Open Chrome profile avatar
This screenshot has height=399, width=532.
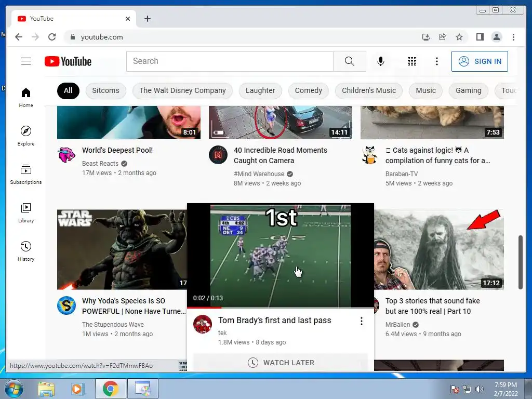[497, 37]
